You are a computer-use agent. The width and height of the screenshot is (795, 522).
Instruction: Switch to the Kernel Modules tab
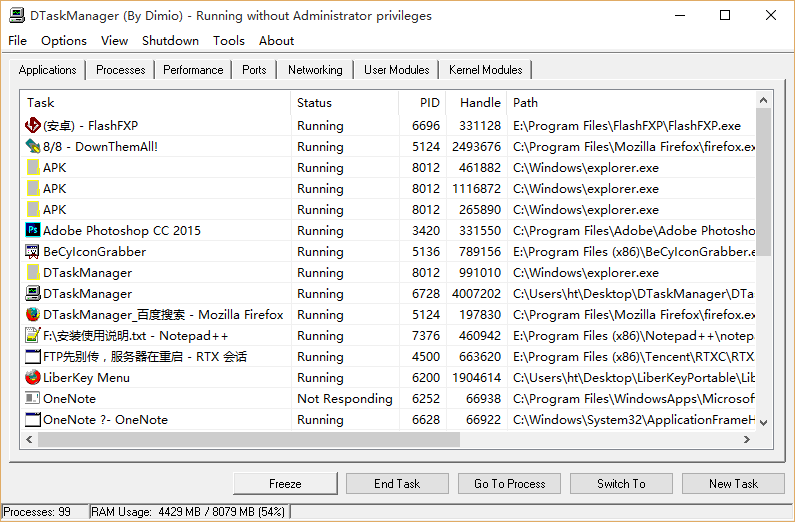(x=485, y=70)
